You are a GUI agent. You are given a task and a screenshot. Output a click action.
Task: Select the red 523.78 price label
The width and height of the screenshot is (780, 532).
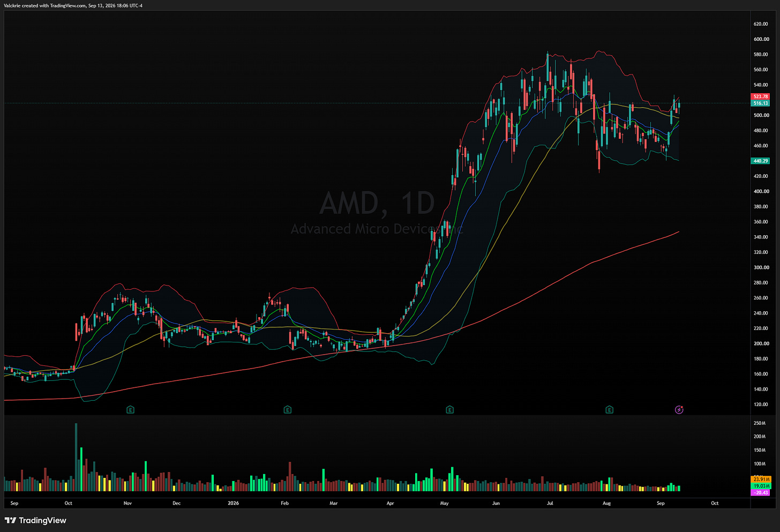point(761,97)
